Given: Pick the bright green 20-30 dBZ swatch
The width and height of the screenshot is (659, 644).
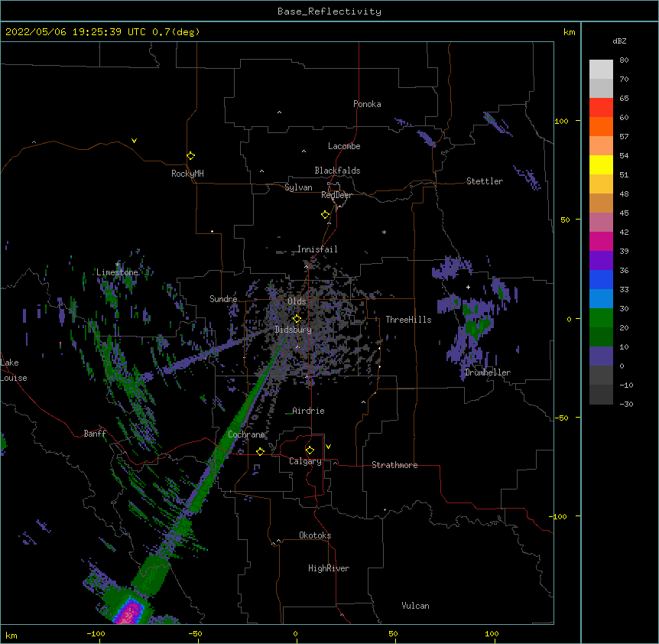Looking at the screenshot, I should [601, 318].
